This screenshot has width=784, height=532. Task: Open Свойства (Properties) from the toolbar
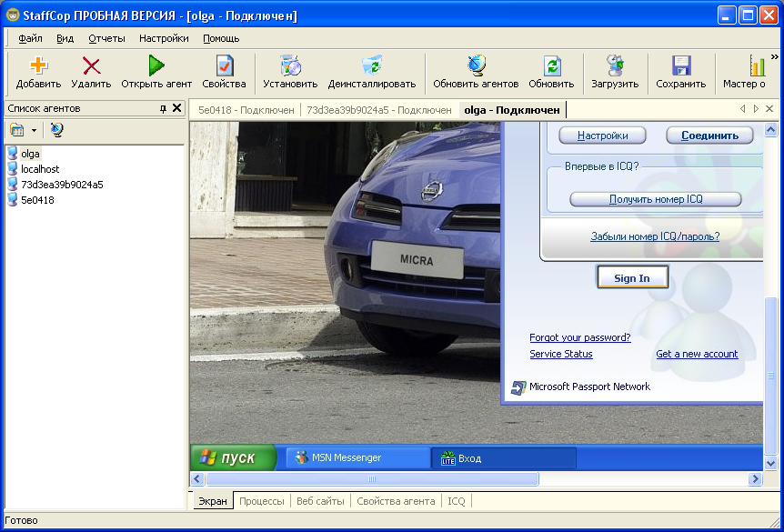tap(224, 66)
